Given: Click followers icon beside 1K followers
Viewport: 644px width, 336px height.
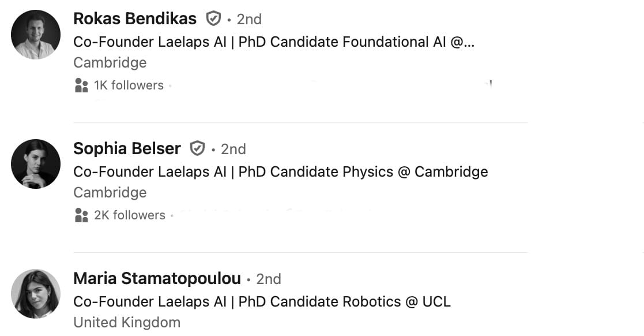Looking at the screenshot, I should [x=81, y=85].
